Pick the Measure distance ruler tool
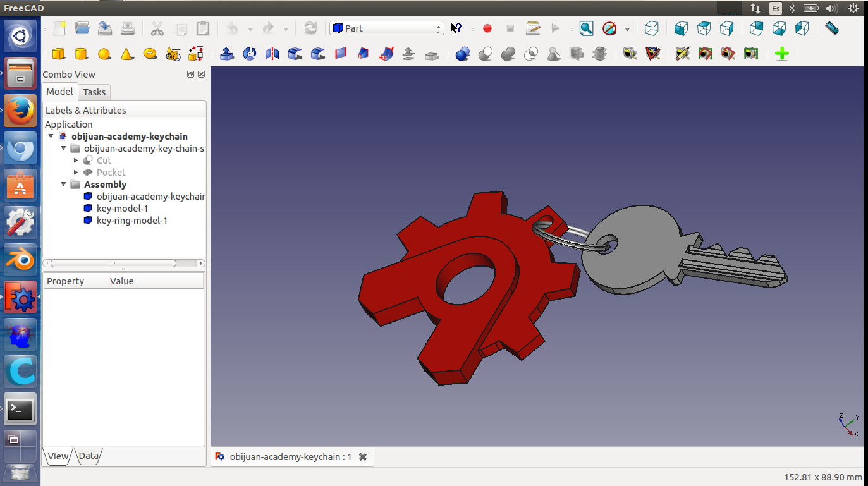This screenshot has width=868, height=486. 832,28
